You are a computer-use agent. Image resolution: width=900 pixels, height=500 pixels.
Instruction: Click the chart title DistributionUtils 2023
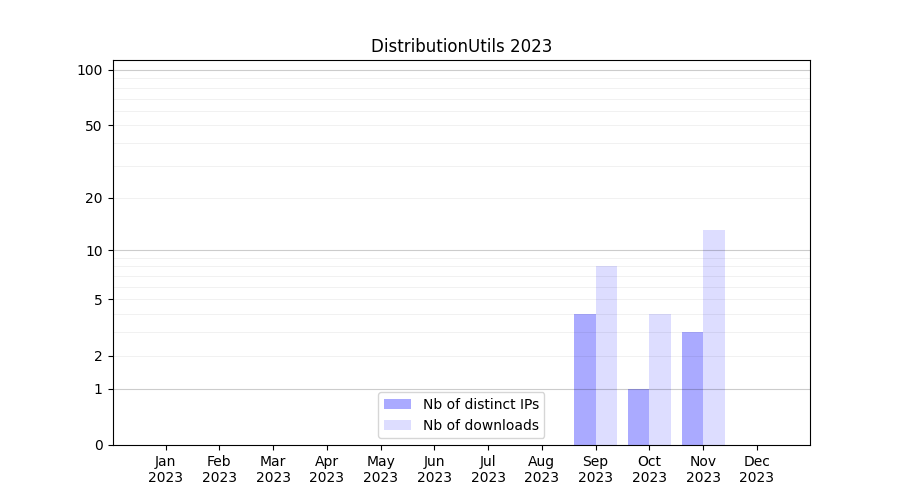pyautogui.click(x=461, y=46)
